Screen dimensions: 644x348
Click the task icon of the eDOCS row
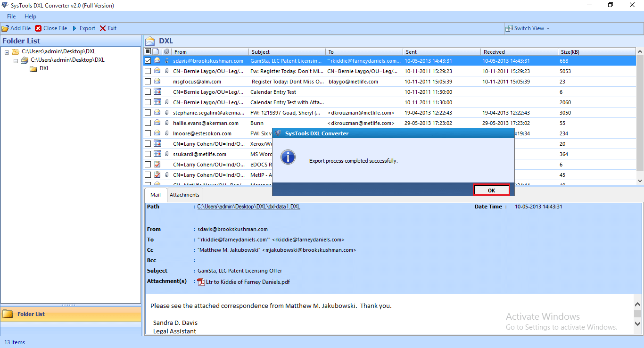[x=157, y=164]
